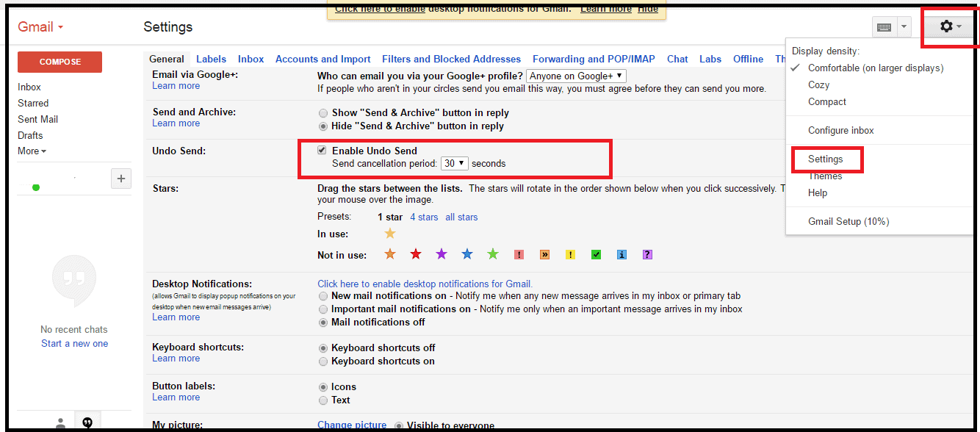
Task: Open Hangouts conversations tab icon at bottom
Action: (87, 422)
